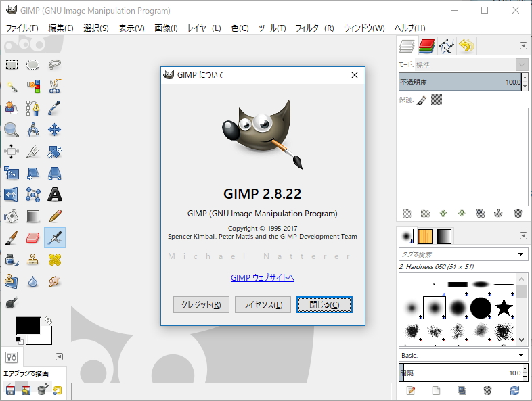Viewport: 532px width, 401px height.
Task: Adjust the 不透明度 opacity slider
Action: pos(460,82)
